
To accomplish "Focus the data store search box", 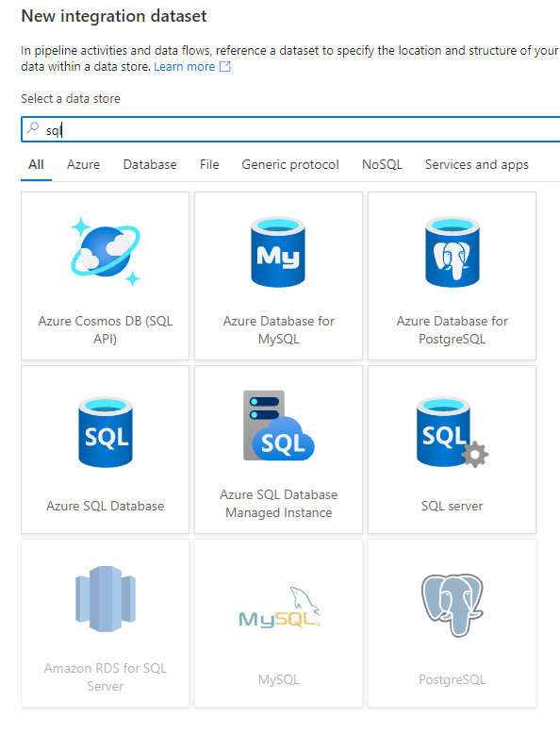I will pyautogui.click(x=290, y=129).
